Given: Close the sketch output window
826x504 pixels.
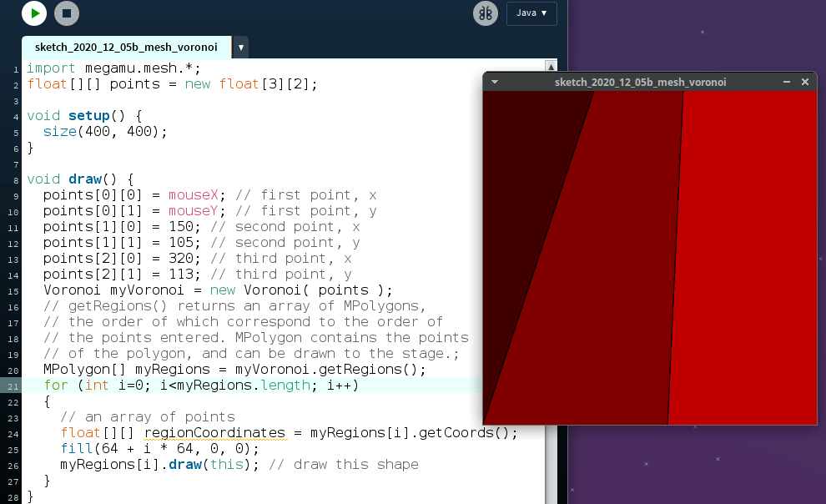Looking at the screenshot, I should tap(805, 82).
